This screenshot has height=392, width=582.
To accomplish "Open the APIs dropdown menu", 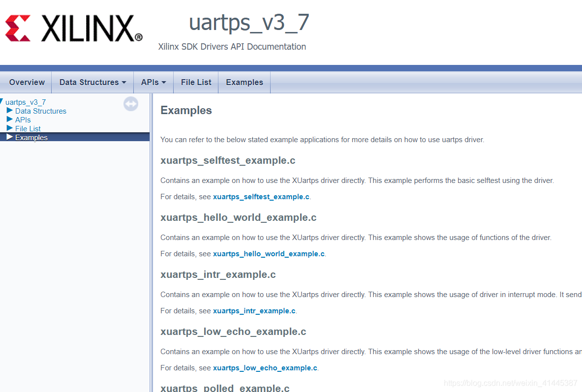I will 153,83.
